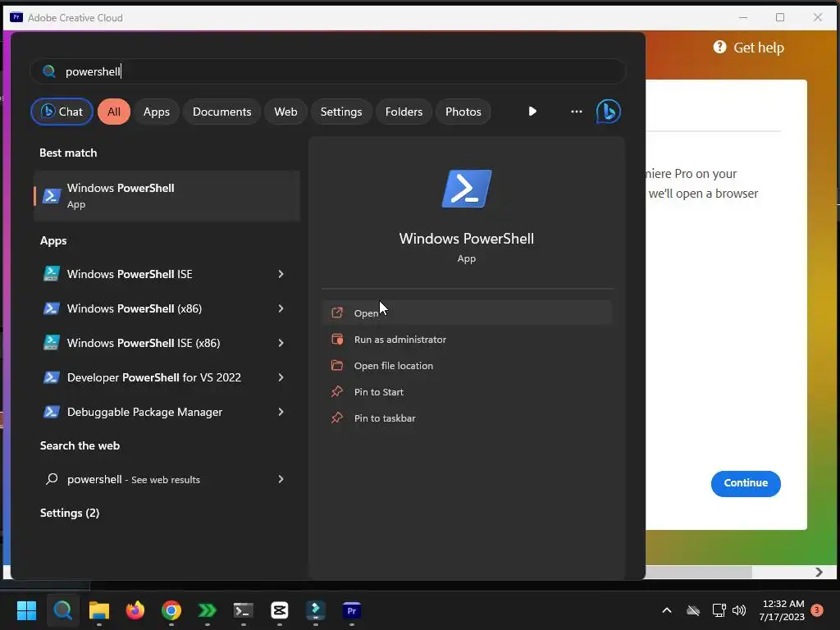The height and width of the screenshot is (630, 840).
Task: Launch Google Chrome from taskbar
Action: [x=171, y=610]
